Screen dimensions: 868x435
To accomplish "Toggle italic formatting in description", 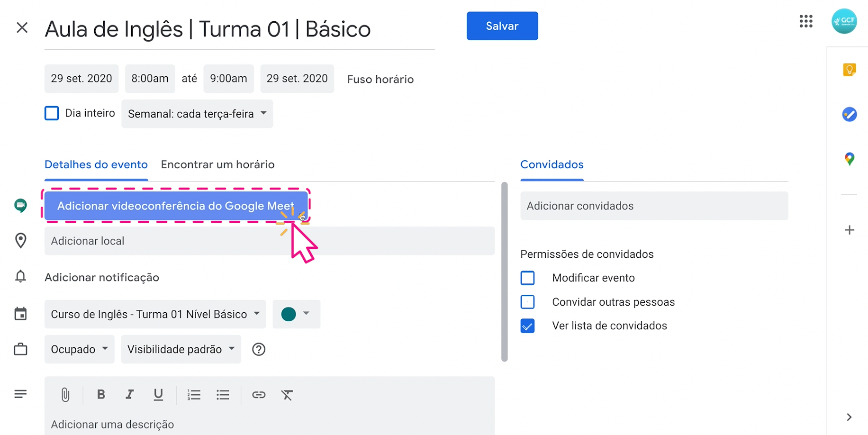I will point(129,394).
